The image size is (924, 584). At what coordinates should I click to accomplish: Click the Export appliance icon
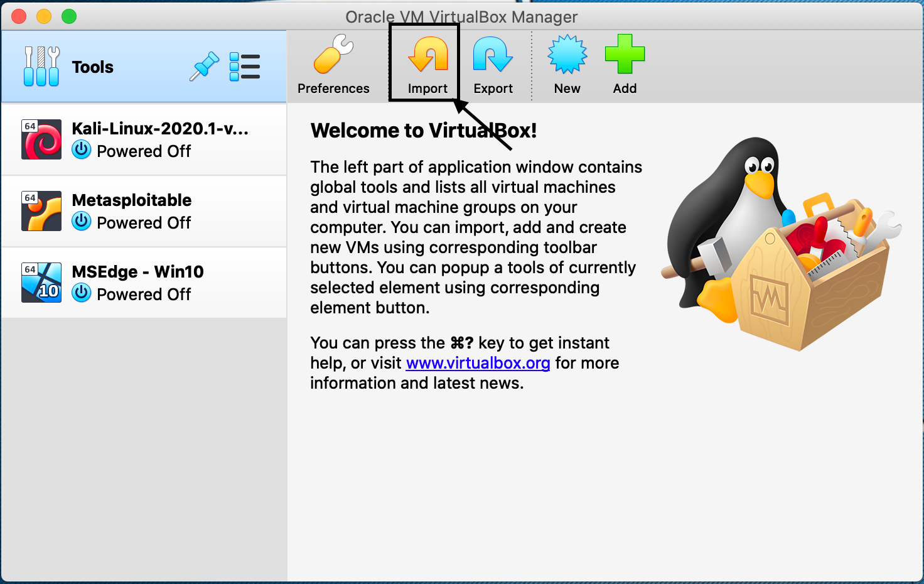pyautogui.click(x=493, y=54)
